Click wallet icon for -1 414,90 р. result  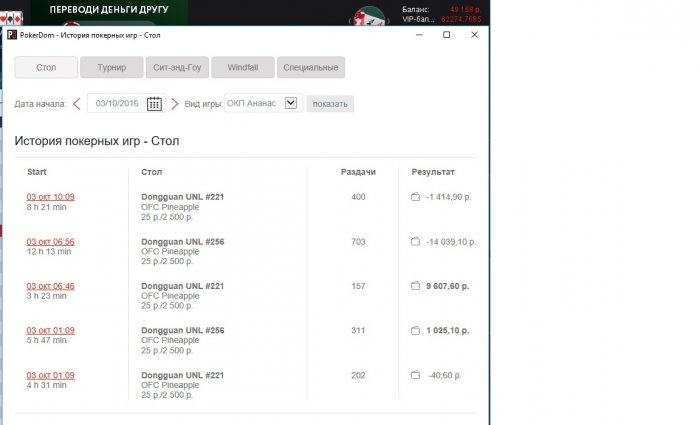[415, 197]
